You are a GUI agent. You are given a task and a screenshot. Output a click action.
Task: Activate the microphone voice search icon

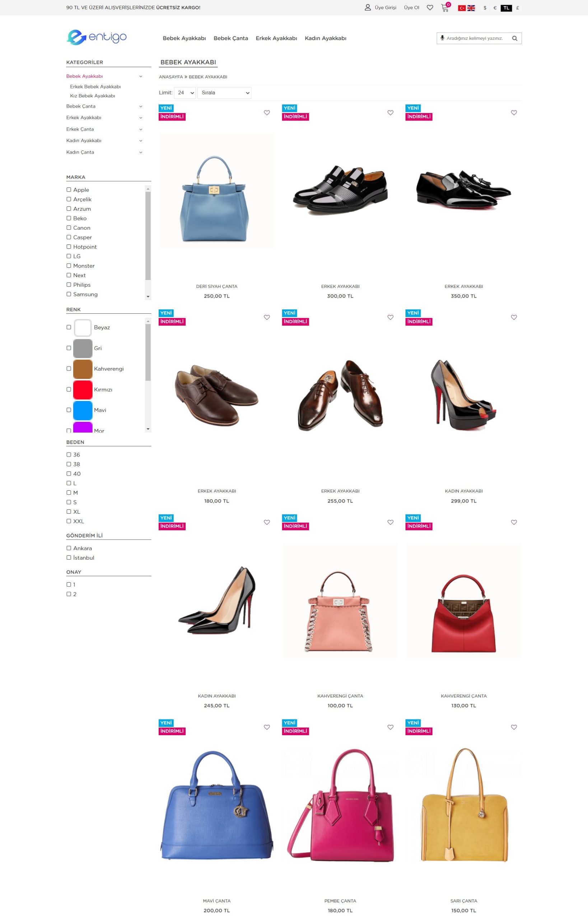click(442, 38)
